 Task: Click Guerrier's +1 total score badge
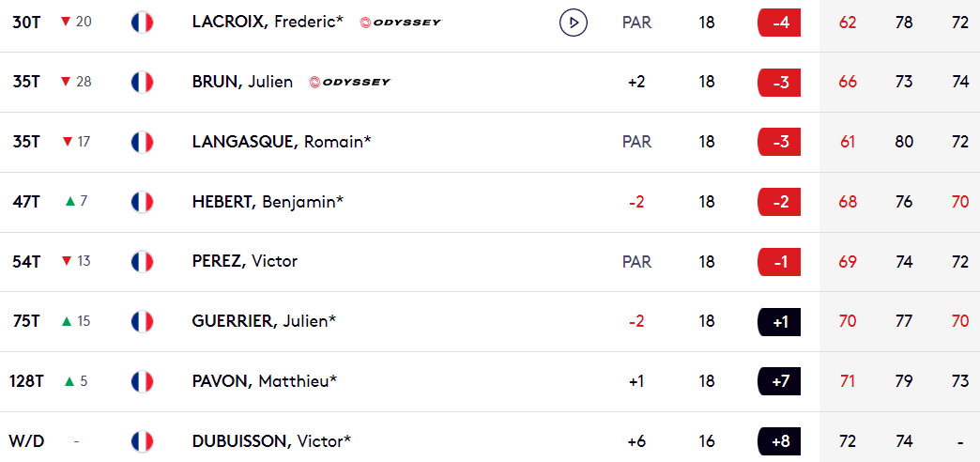point(778,321)
